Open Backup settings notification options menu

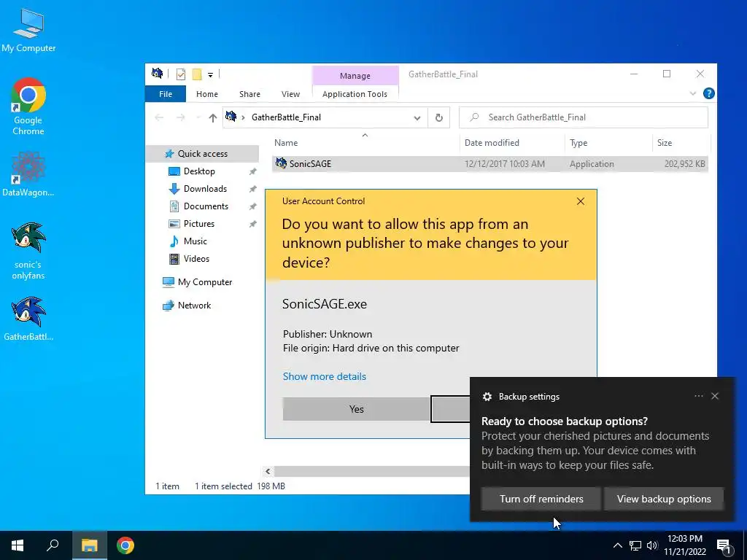pyautogui.click(x=698, y=396)
